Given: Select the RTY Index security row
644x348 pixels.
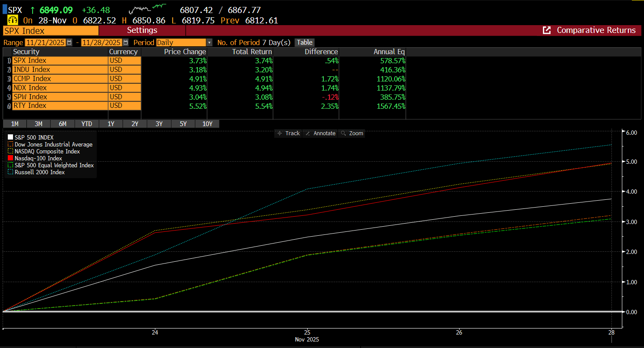Looking at the screenshot, I should 60,106.
